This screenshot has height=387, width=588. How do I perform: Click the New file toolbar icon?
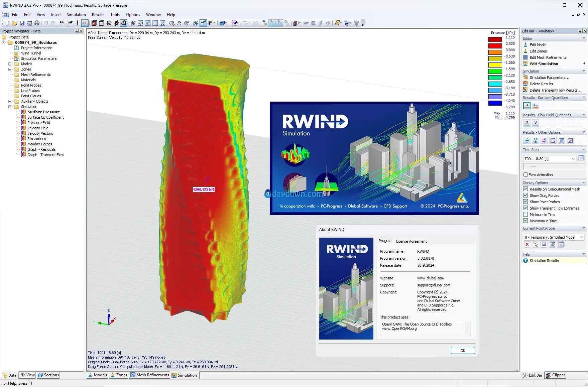click(7, 23)
